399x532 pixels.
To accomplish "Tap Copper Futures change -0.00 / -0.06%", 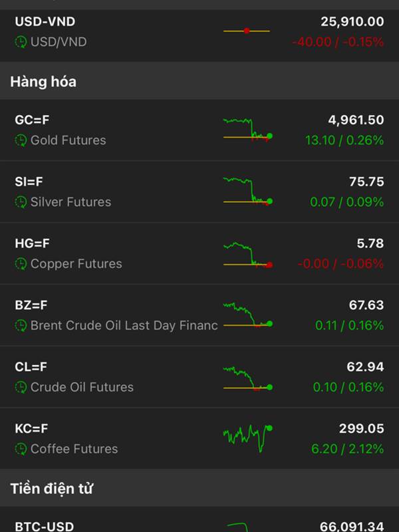I will pyautogui.click(x=340, y=264).
